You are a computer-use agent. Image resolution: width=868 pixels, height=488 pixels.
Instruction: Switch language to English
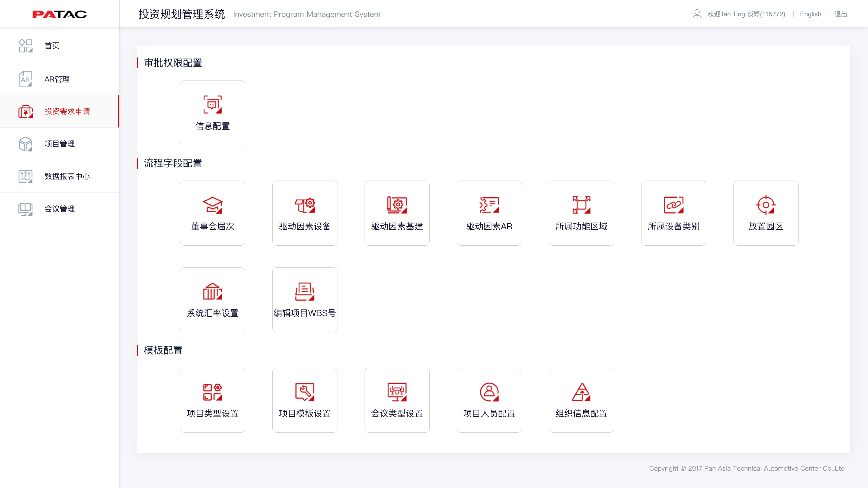click(x=810, y=14)
